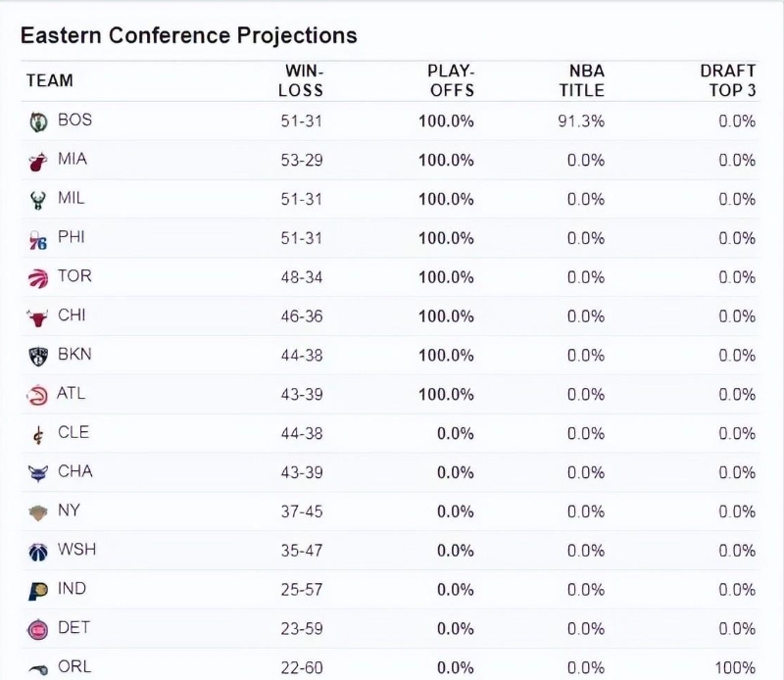Click the TEAM column header

coord(50,80)
